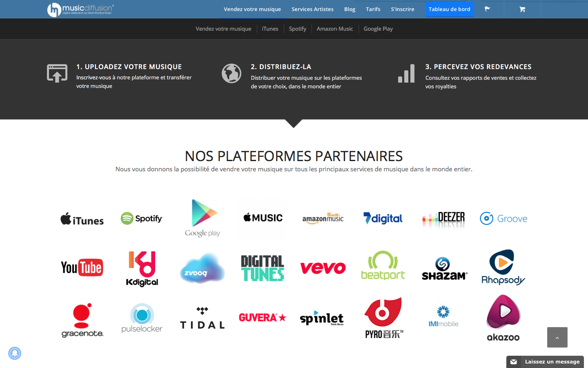The height and width of the screenshot is (368, 588).
Task: Click the Digital Tunes logo
Action: pyautogui.click(x=263, y=268)
